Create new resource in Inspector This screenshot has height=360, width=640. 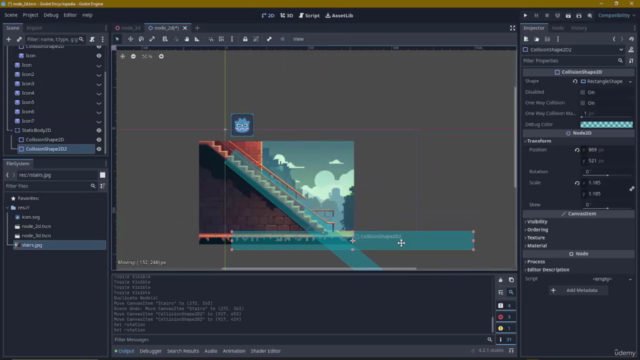[x=526, y=39]
